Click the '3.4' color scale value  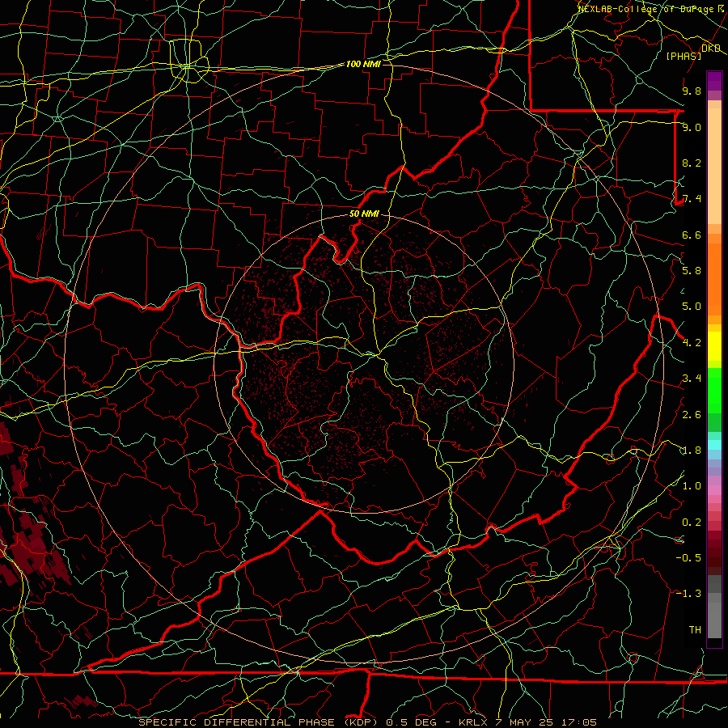[x=692, y=379]
